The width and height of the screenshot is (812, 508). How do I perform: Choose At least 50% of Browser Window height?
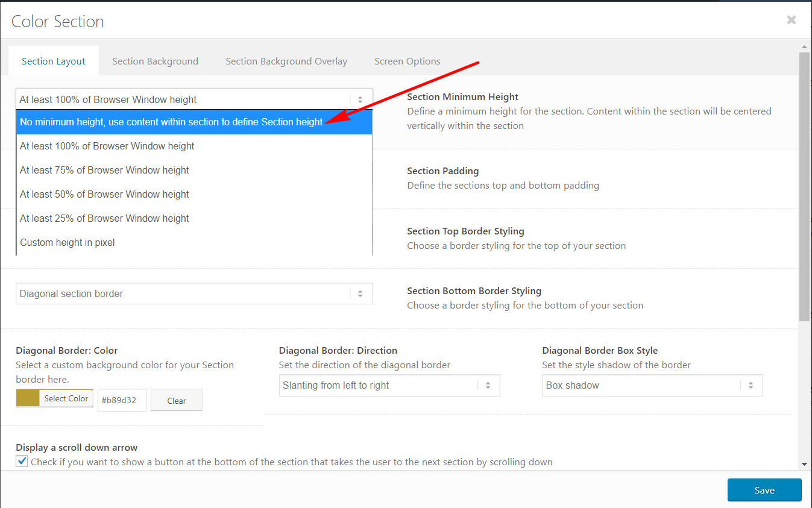click(194, 194)
